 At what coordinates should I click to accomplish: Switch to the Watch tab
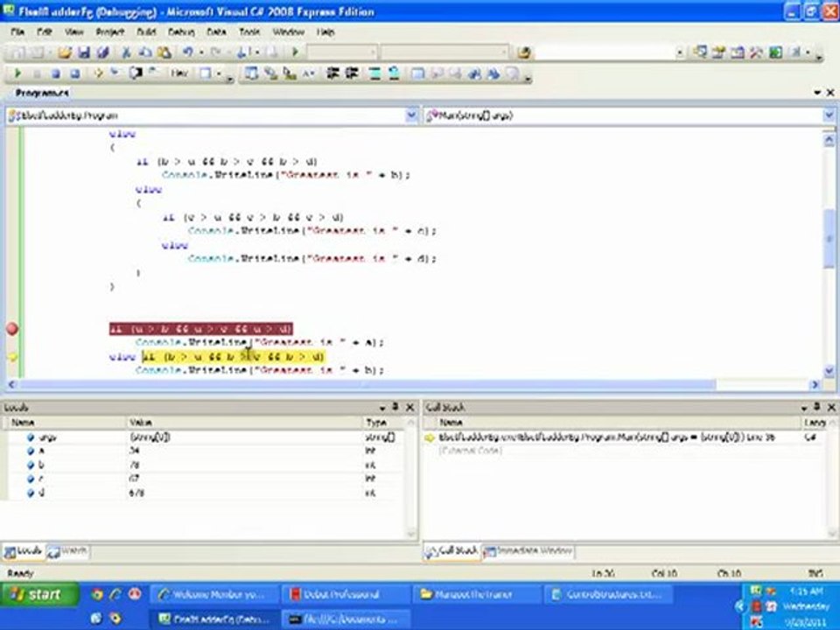68,551
